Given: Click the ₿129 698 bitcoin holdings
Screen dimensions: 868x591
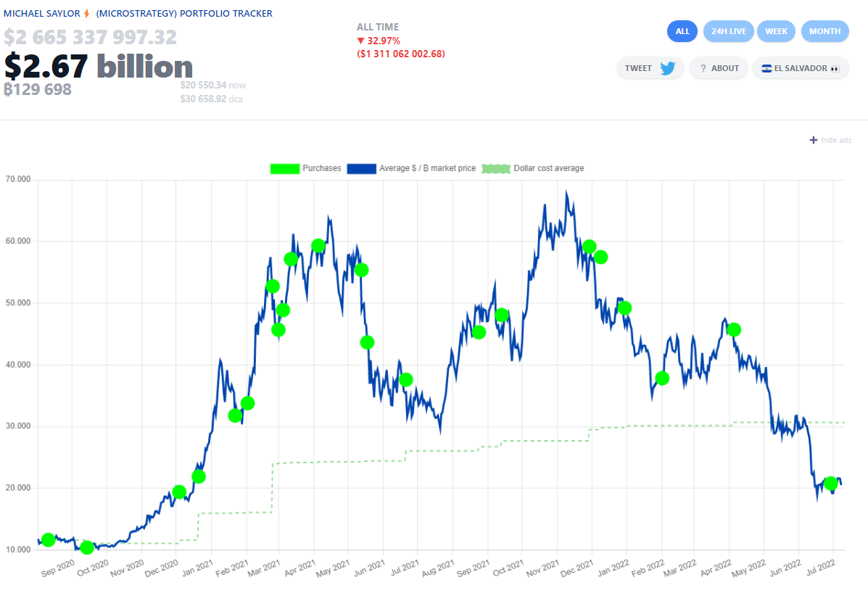Looking at the screenshot, I should tap(38, 90).
